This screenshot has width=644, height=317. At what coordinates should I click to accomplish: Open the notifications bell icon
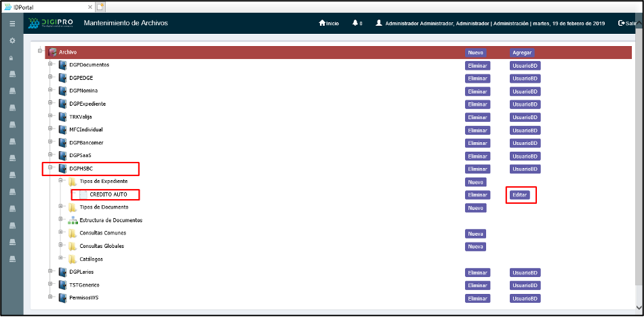[355, 24]
